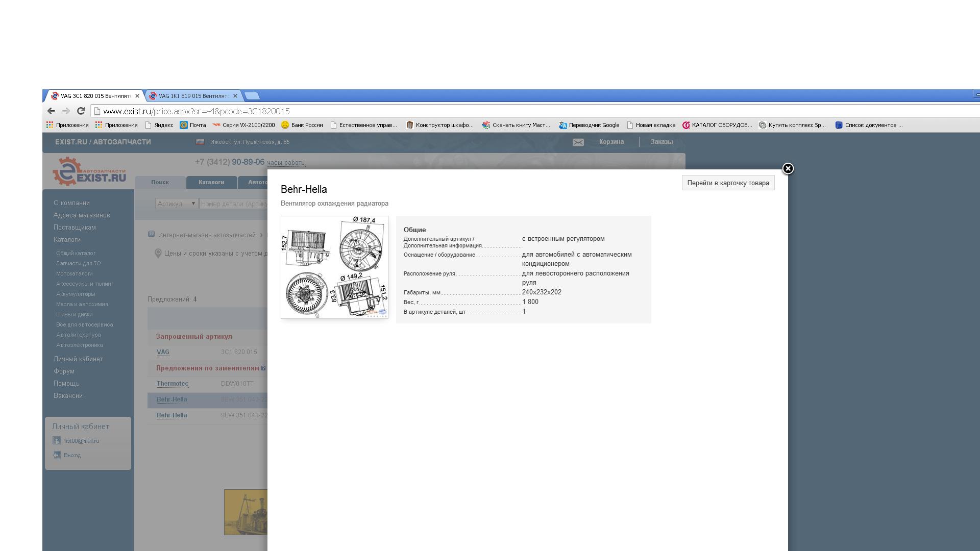
Task: Enlarge the fan blueprint thumbnail image
Action: [x=334, y=267]
